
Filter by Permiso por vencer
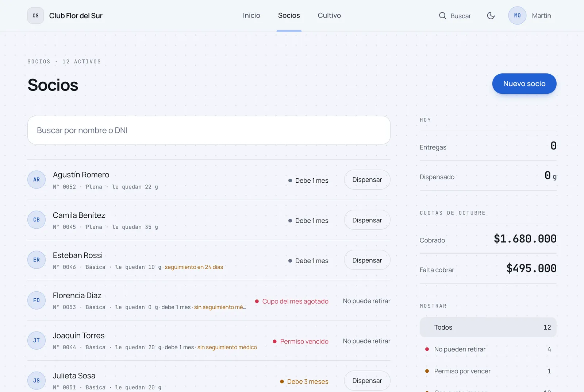click(488, 371)
